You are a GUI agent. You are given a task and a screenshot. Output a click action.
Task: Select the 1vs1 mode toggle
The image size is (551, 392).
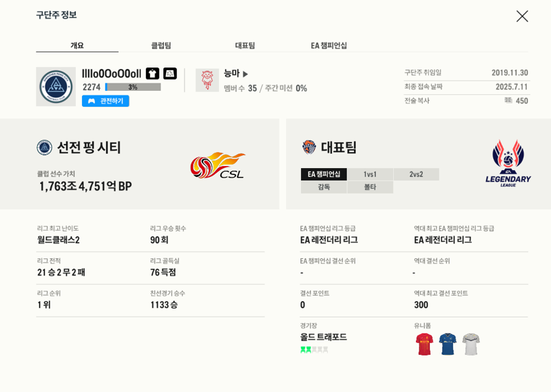tap(370, 174)
